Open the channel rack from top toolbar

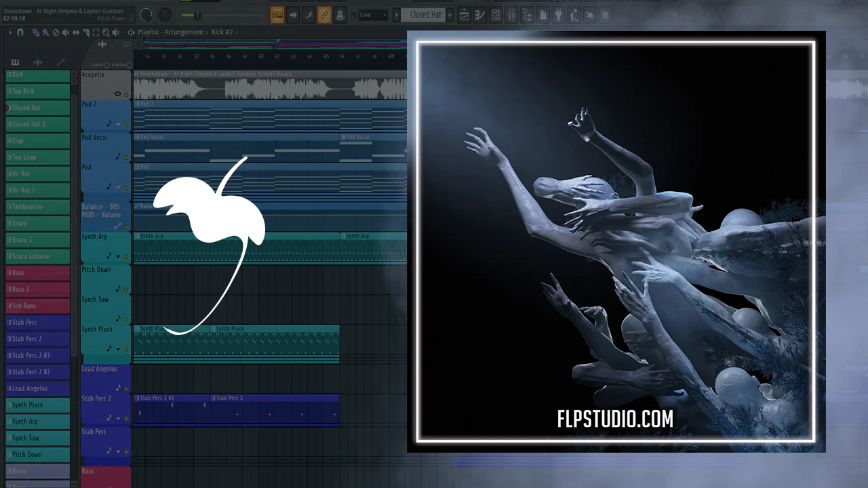tap(496, 15)
